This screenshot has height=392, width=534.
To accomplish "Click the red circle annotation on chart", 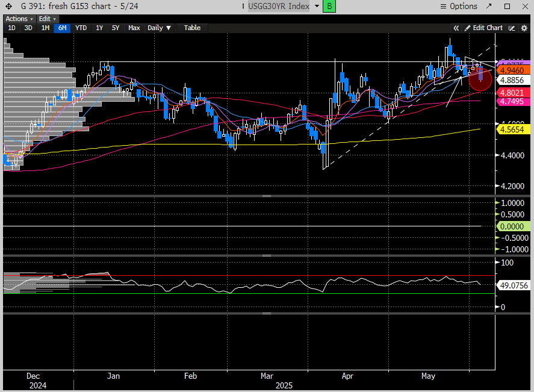I will (x=480, y=78).
